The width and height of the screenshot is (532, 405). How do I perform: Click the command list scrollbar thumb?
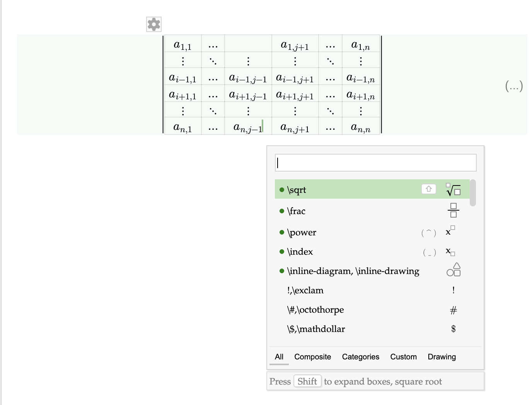(x=472, y=193)
